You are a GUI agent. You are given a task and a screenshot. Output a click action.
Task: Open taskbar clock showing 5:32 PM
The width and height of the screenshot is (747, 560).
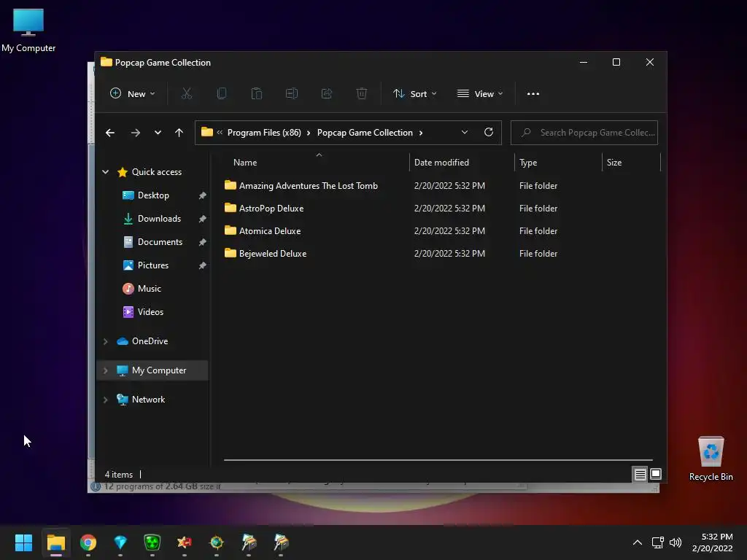tap(712, 542)
